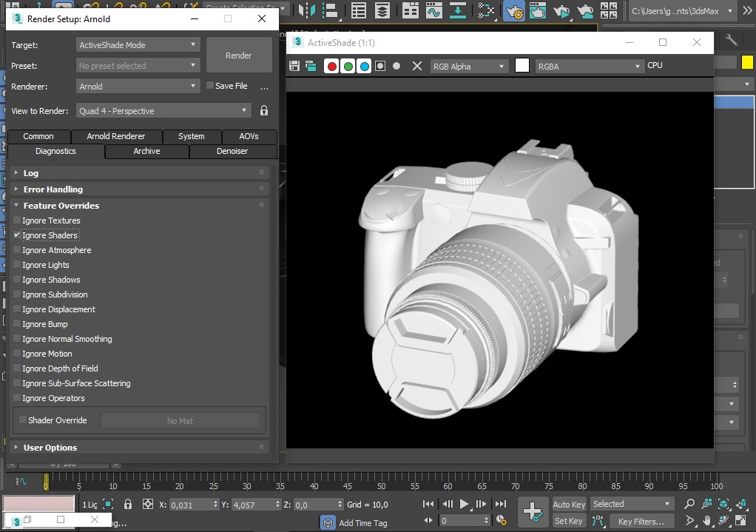Clone the ActiveShade rendered frame window

pyautogui.click(x=311, y=66)
